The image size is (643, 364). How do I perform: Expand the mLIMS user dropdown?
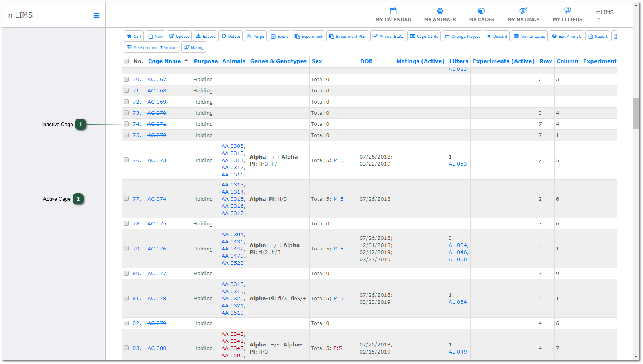point(604,15)
